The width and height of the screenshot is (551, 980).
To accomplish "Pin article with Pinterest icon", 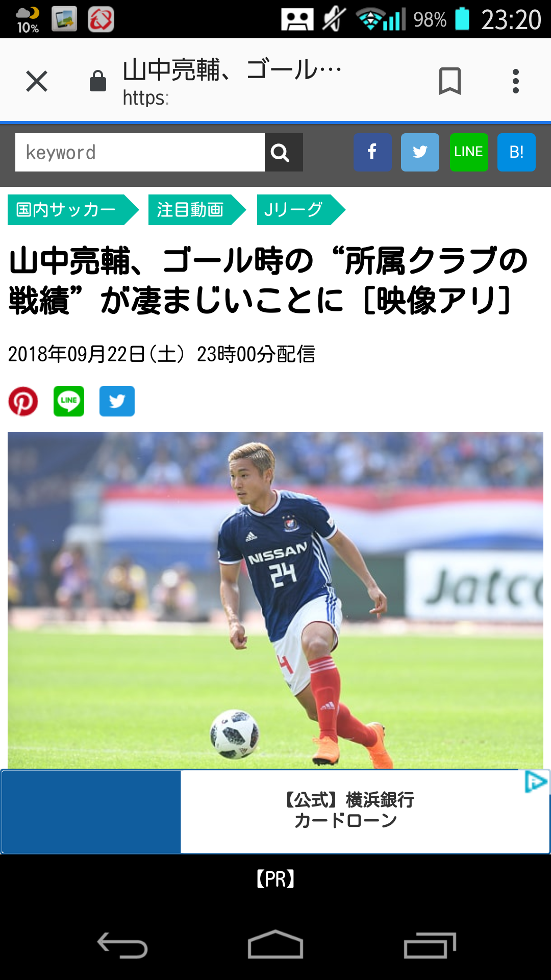I will [23, 401].
